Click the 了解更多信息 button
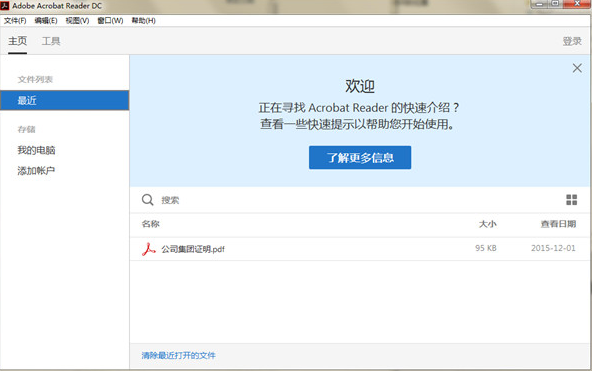 [x=360, y=157]
